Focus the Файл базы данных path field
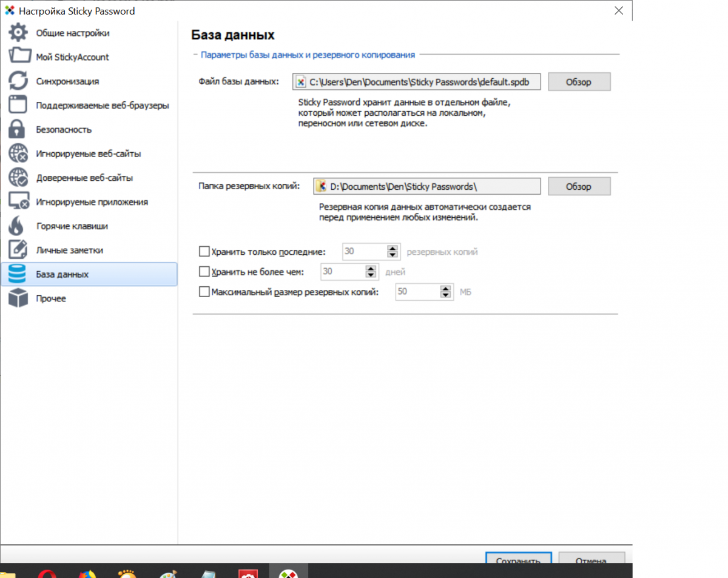The width and height of the screenshot is (728, 578). (x=416, y=82)
